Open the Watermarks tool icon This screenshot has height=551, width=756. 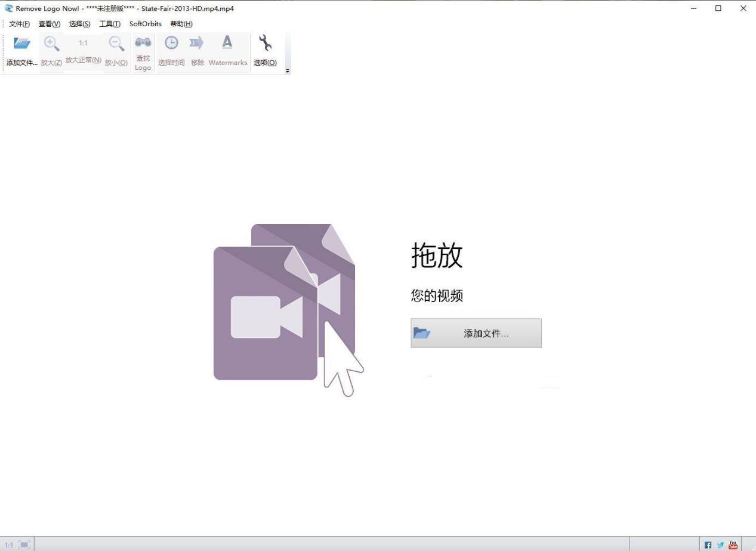227,44
